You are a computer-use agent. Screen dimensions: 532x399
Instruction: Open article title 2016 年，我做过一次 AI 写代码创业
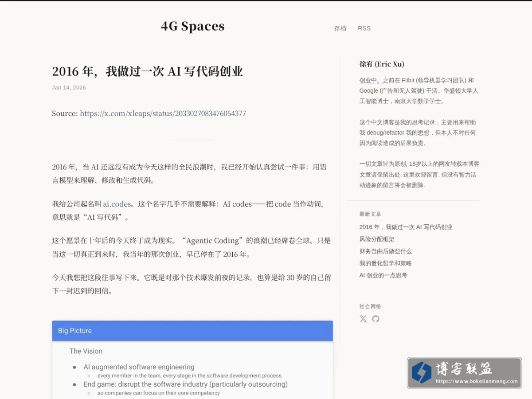pyautogui.click(x=147, y=71)
